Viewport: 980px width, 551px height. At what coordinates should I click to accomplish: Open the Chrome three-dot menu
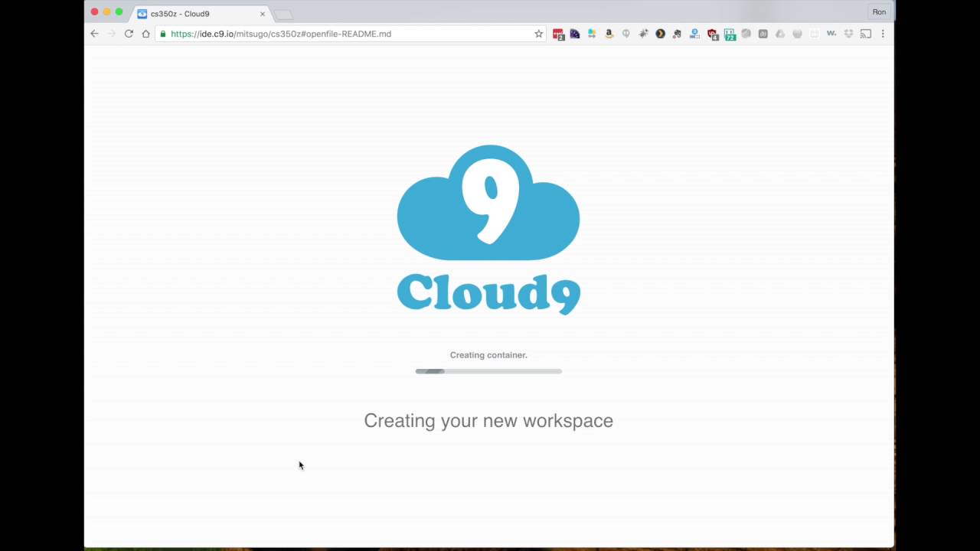pos(883,34)
